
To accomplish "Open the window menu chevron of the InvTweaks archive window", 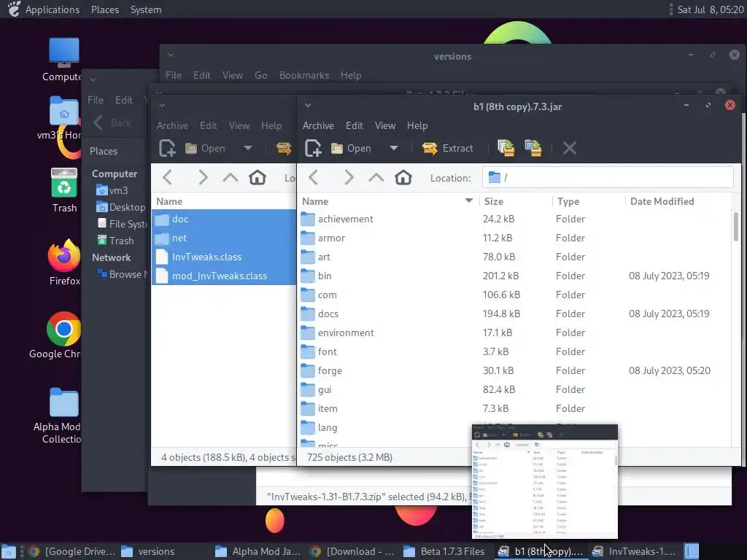I will [x=162, y=105].
